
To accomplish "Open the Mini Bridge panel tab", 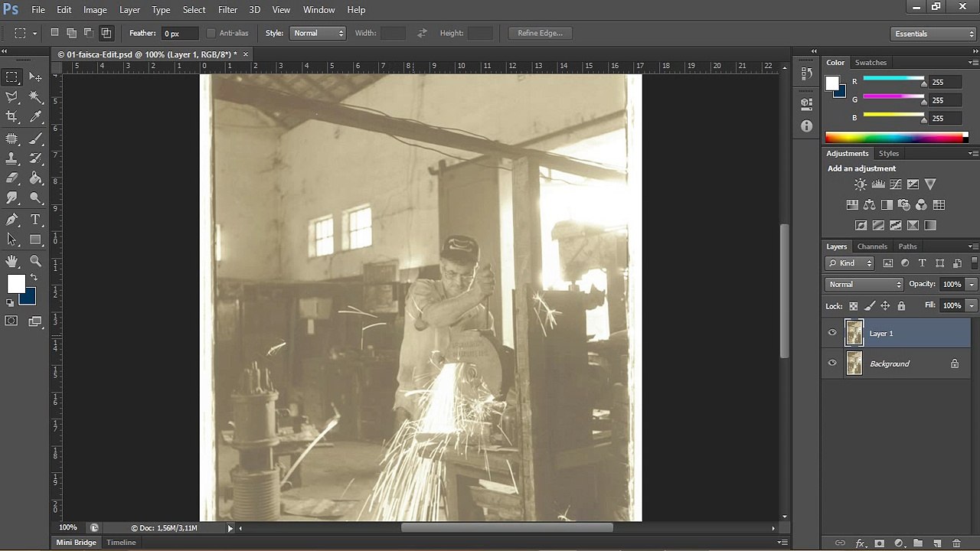I will pos(77,543).
